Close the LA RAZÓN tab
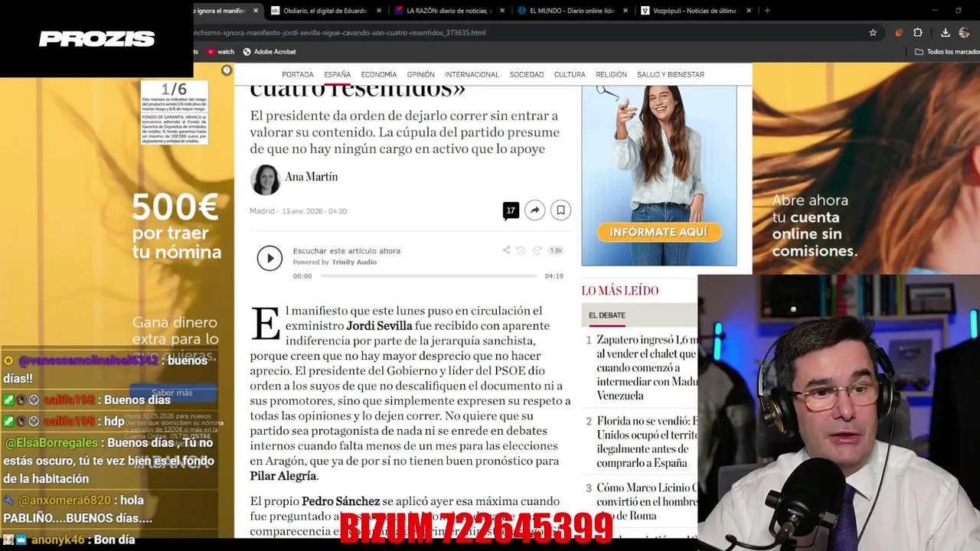 (502, 11)
